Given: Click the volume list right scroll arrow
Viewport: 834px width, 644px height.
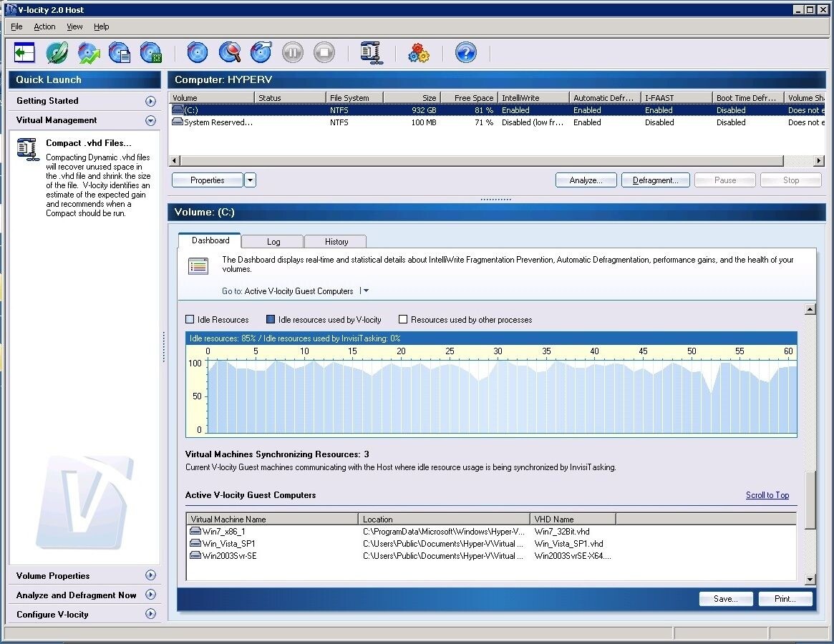Looking at the screenshot, I should point(820,160).
